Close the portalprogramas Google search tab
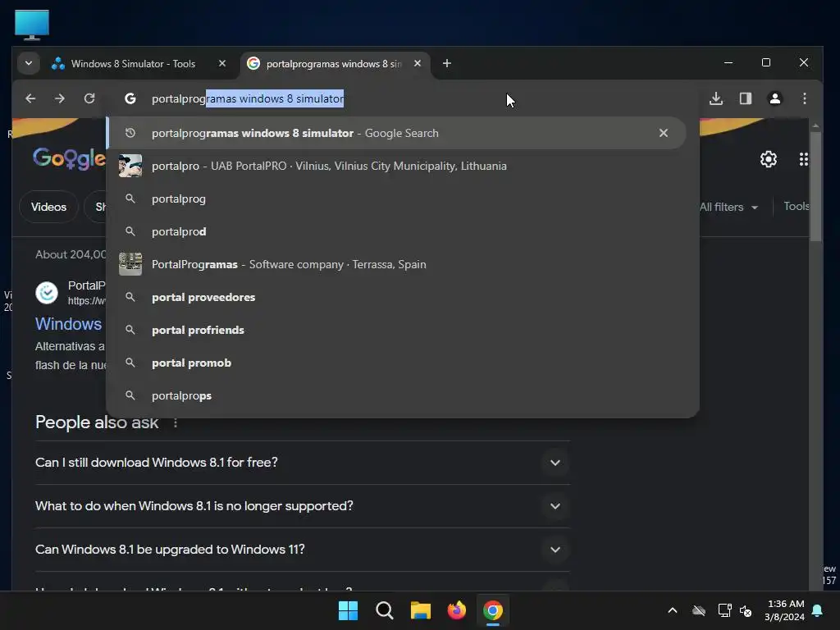Screen dimensions: 840x630 418,63
